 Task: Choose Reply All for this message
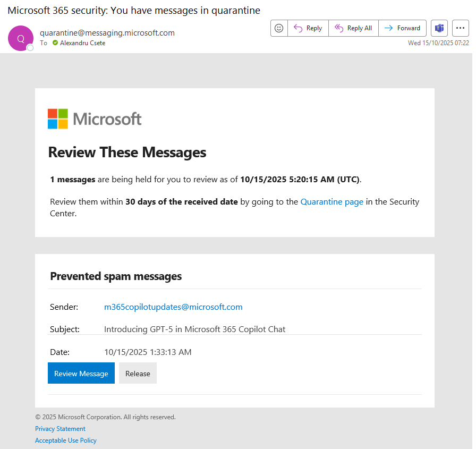click(x=354, y=28)
